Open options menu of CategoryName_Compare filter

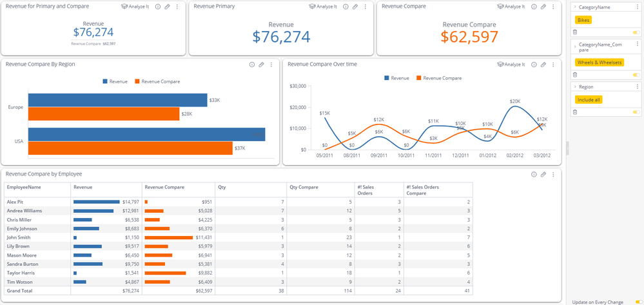[639, 44]
